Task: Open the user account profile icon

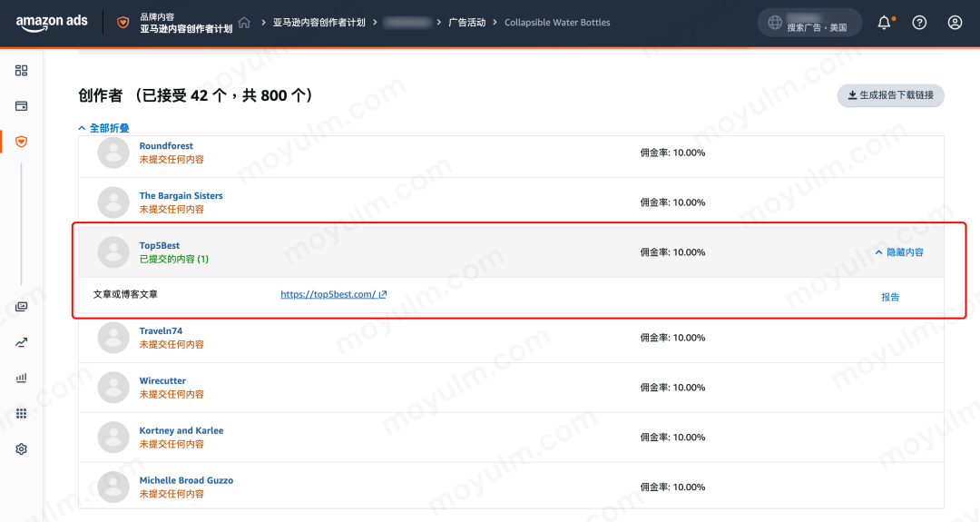Action: coord(955,23)
